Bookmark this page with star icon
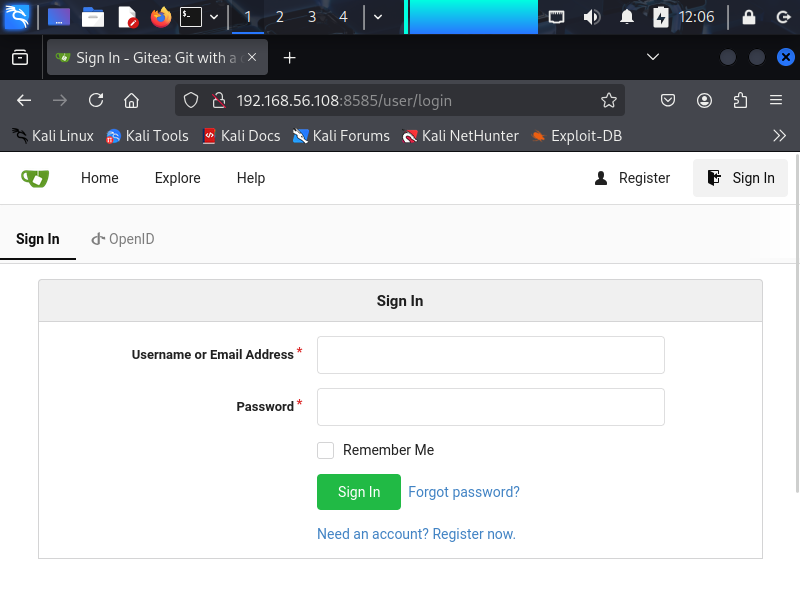The height and width of the screenshot is (600, 800). pos(608,100)
